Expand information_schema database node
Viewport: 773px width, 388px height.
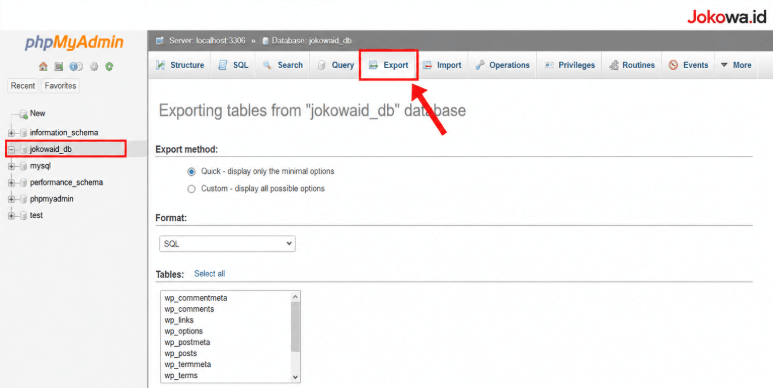pos(11,133)
